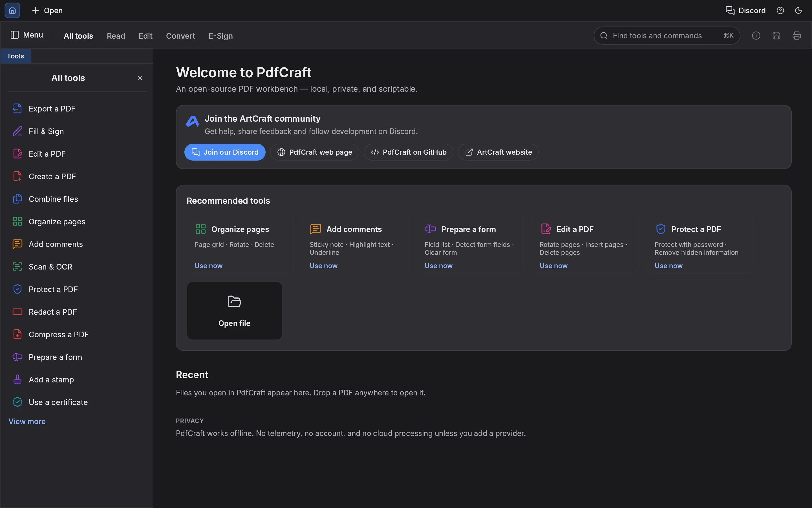
Task: Click Use now under Edit a PDF card
Action: click(x=553, y=266)
